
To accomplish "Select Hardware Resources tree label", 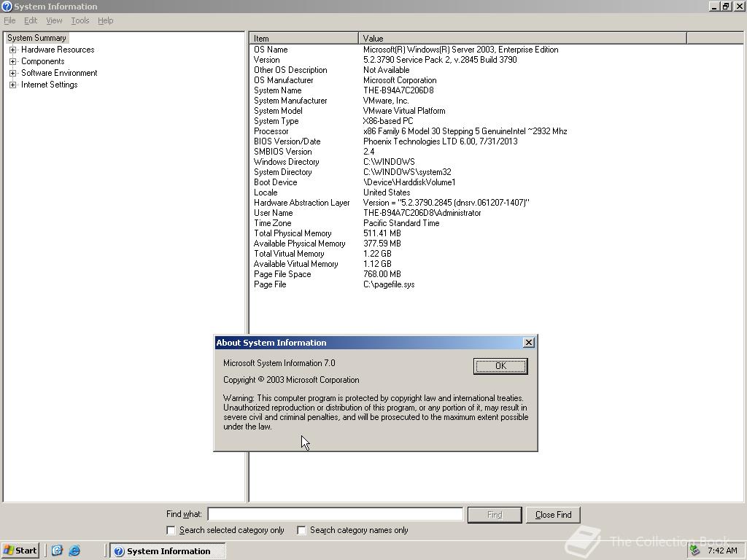I will 58,50.
